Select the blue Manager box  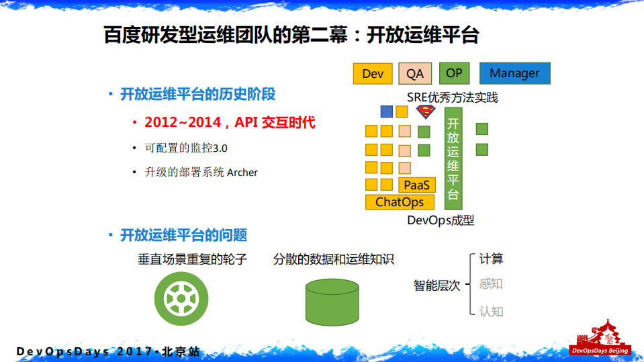514,73
